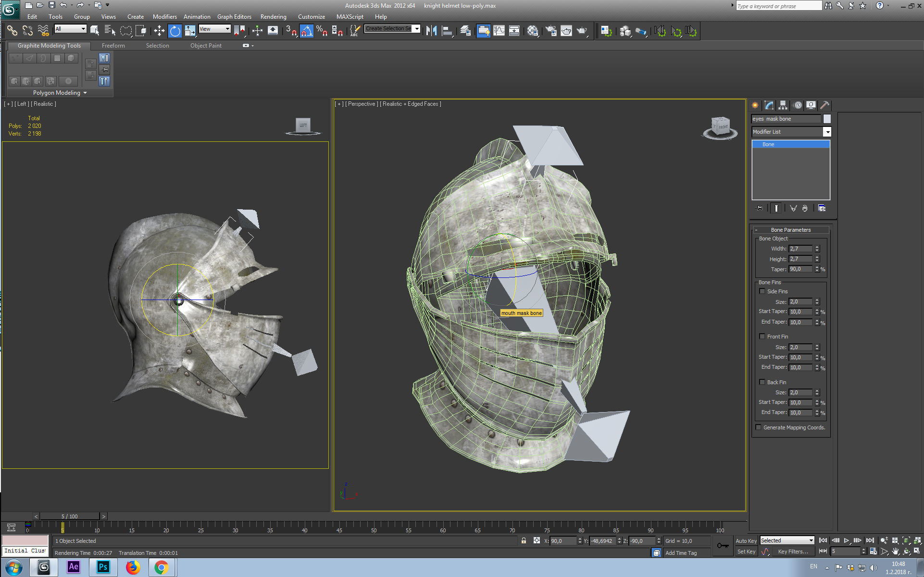Open the All selection filter dropdown

tap(70, 29)
